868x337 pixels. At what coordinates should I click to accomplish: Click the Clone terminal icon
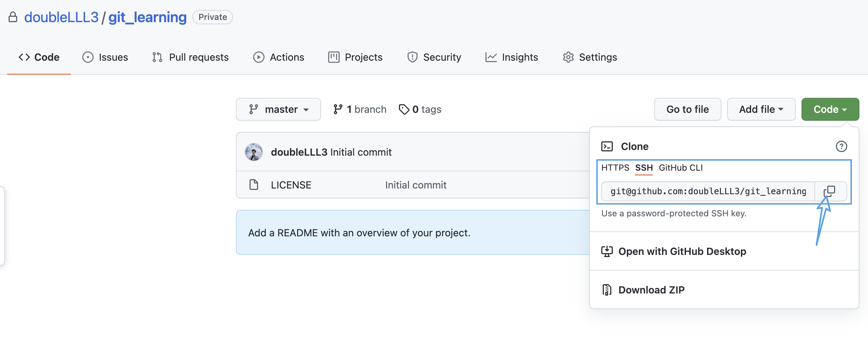(607, 146)
